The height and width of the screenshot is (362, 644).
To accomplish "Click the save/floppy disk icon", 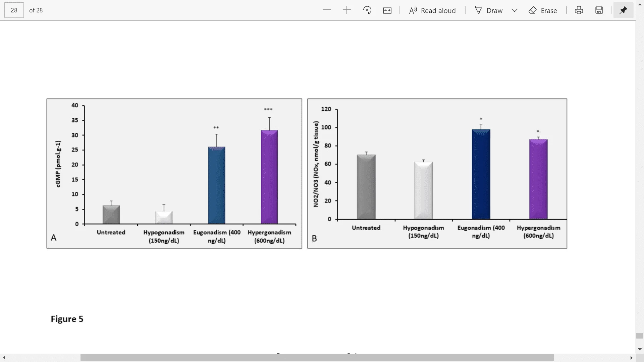I will tap(599, 10).
